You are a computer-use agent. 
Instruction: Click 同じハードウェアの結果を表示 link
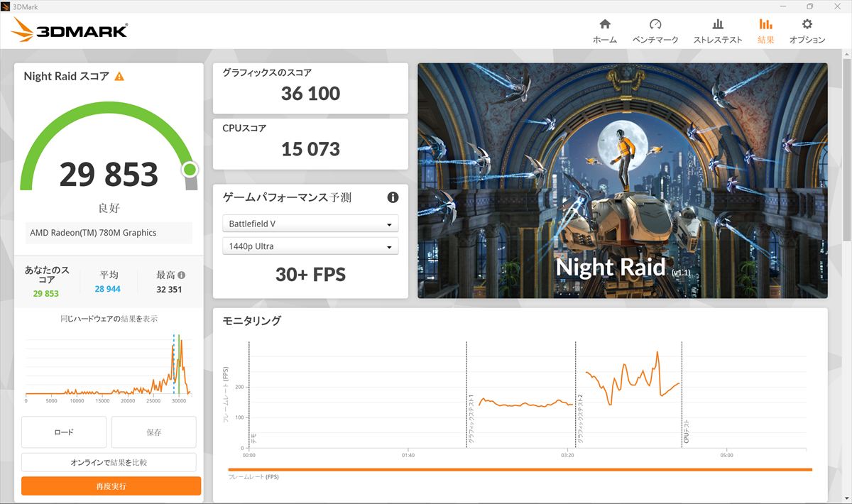(x=109, y=319)
